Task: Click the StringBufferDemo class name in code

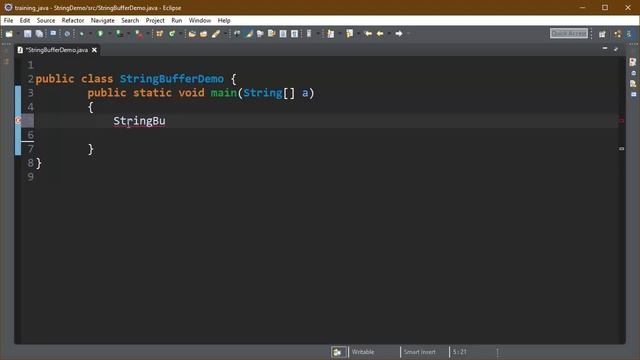Action: (172, 79)
